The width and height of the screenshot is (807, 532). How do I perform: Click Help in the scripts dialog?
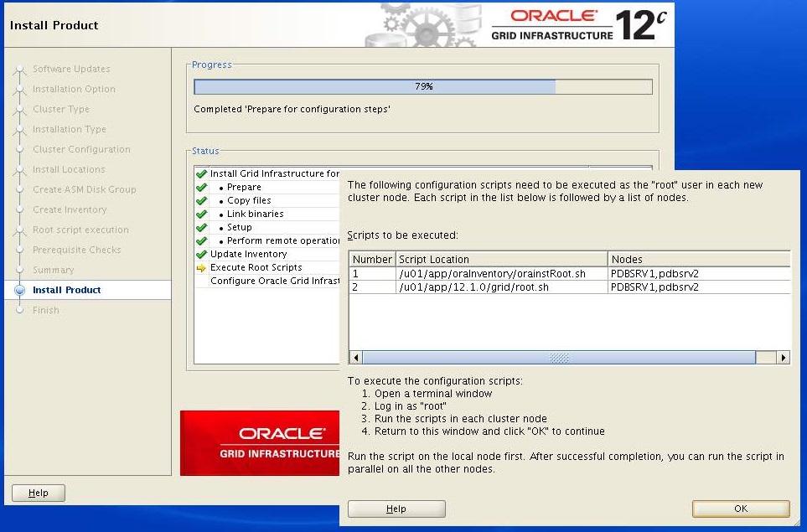point(396,509)
